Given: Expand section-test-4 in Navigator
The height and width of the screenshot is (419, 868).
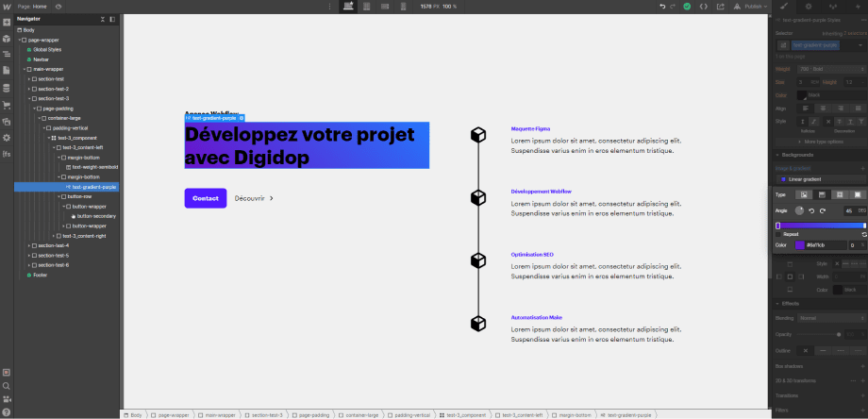Looking at the screenshot, I should click(x=29, y=245).
